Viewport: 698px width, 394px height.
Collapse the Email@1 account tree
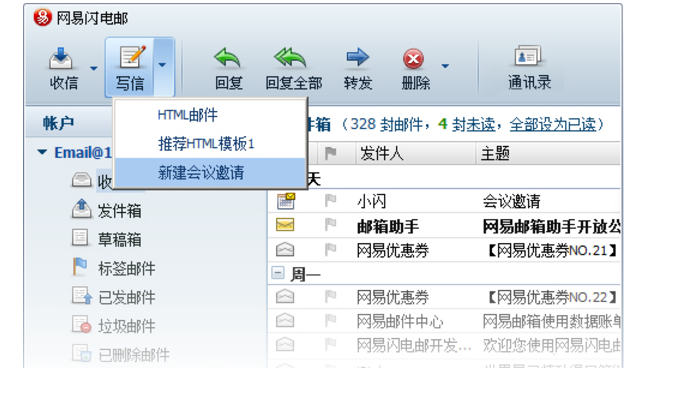tap(42, 153)
